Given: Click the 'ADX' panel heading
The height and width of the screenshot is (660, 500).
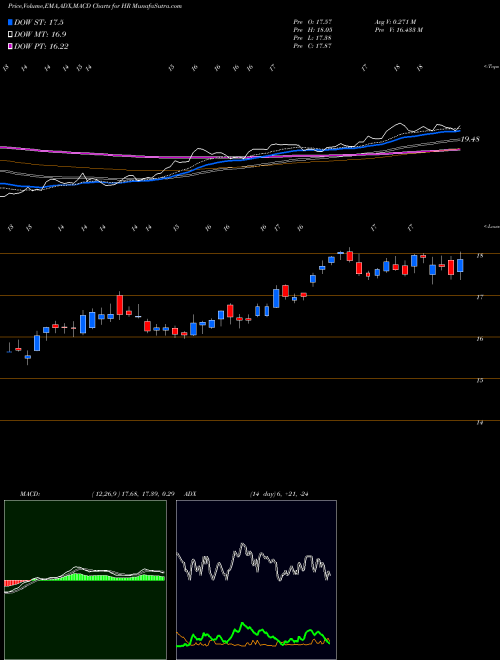Looking at the screenshot, I should pyautogui.click(x=191, y=494).
